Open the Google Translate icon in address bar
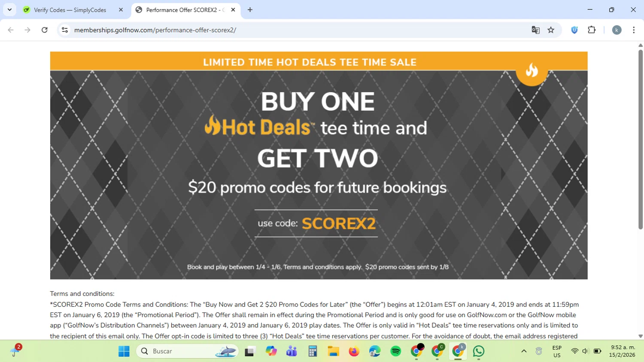This screenshot has width=644, height=362. pos(535,30)
